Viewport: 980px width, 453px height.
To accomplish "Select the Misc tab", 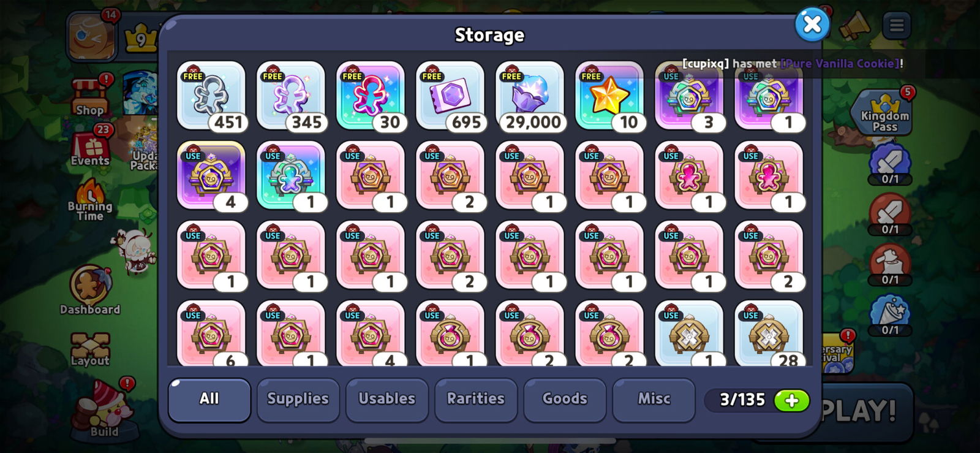I will click(654, 399).
